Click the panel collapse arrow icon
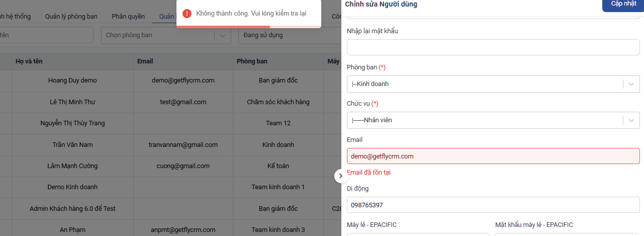This screenshot has height=236, width=644. point(341,176)
